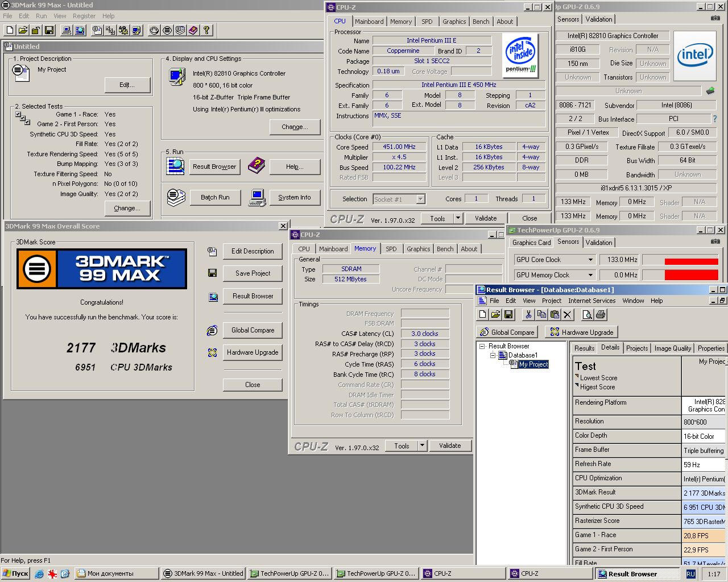Click Мои документы taskbar button
This screenshot has height=582, width=728.
(x=117, y=574)
